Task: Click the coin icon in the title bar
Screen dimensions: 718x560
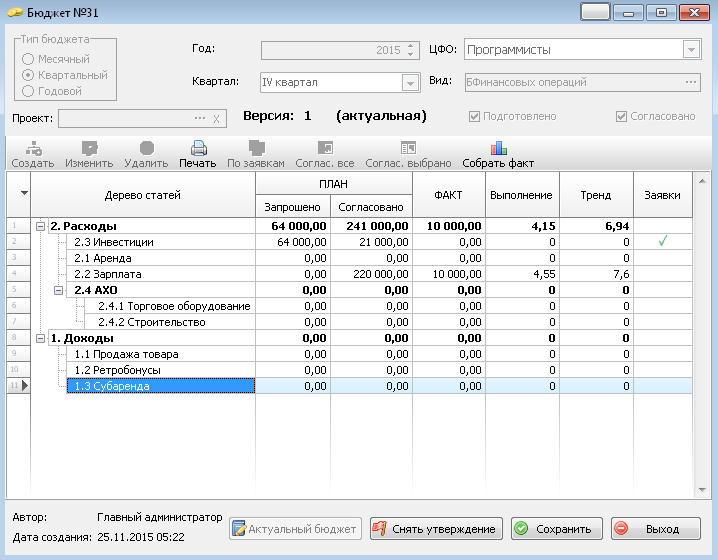Action: 15,12
